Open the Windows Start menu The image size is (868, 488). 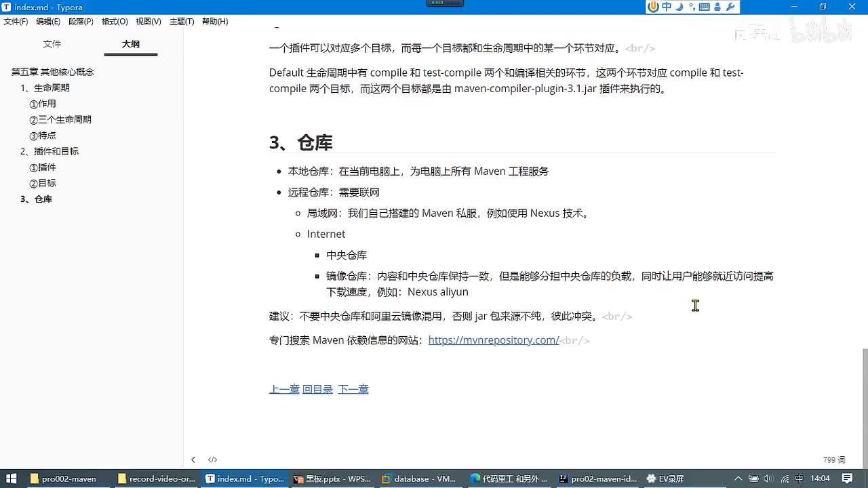point(12,479)
